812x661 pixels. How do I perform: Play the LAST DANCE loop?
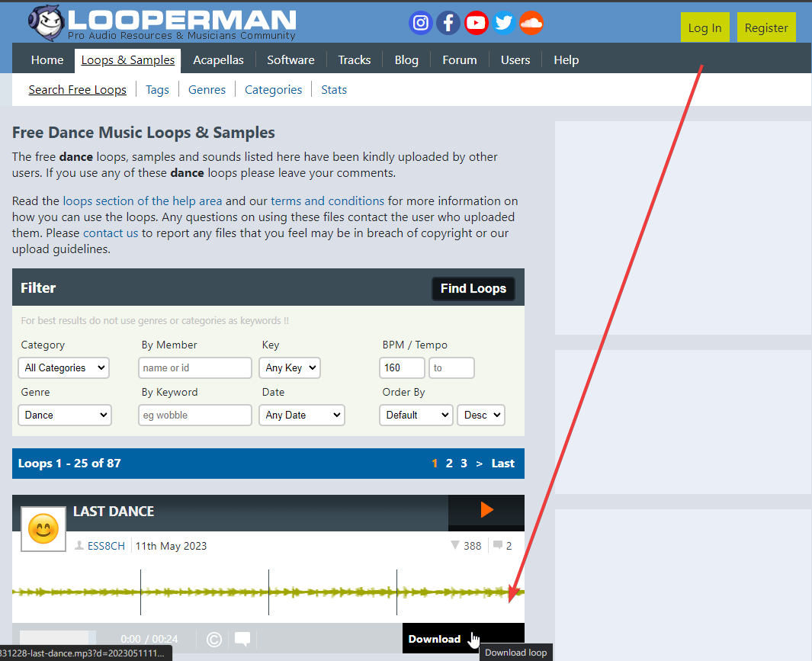click(486, 510)
